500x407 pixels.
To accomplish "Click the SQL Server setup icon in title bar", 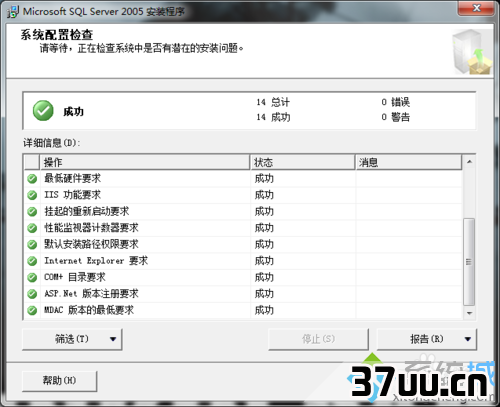I will [x=13, y=12].
